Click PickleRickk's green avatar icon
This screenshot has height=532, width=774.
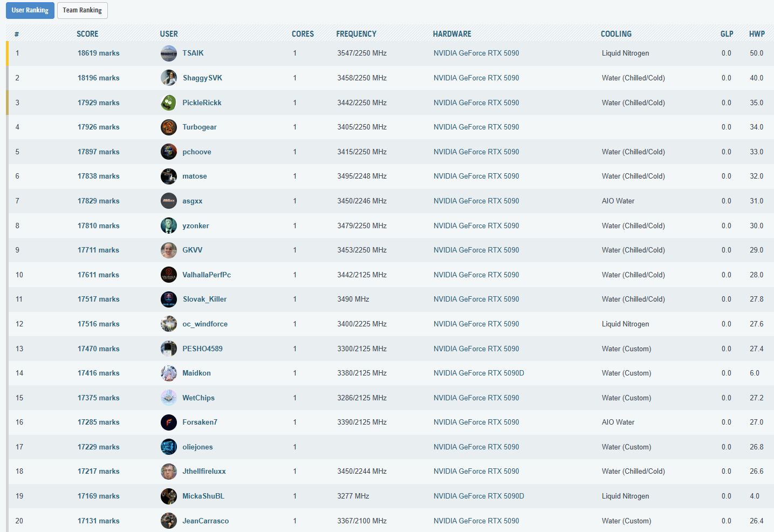point(168,103)
